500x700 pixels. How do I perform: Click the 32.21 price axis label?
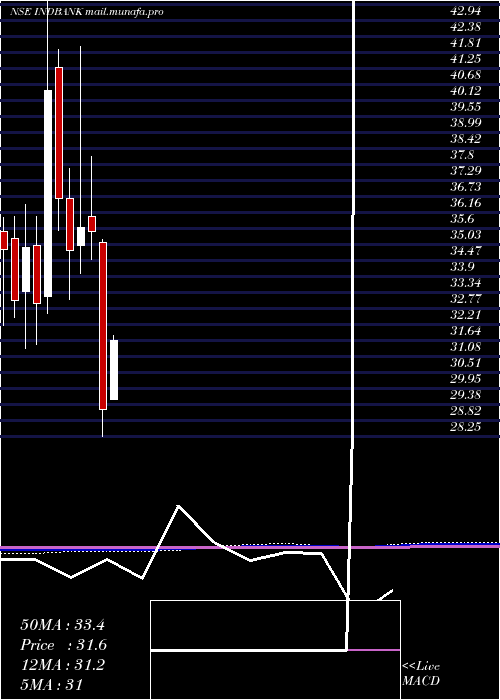tap(466, 315)
